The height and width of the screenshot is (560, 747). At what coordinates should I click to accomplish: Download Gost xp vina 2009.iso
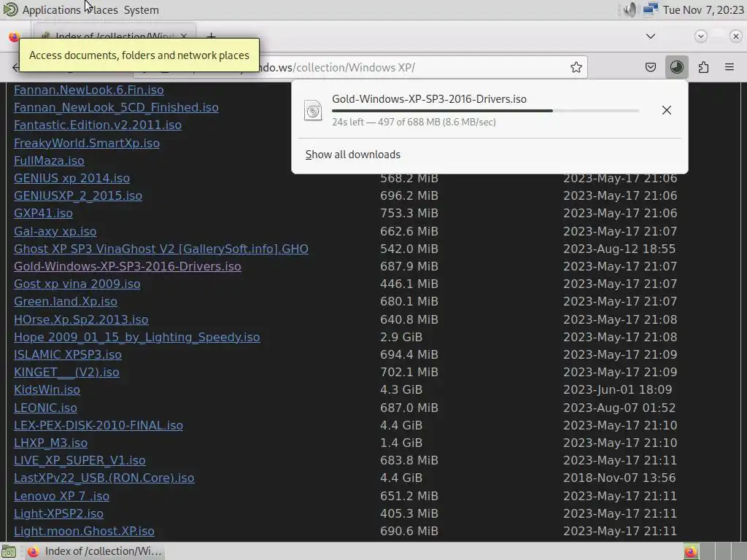point(77,284)
